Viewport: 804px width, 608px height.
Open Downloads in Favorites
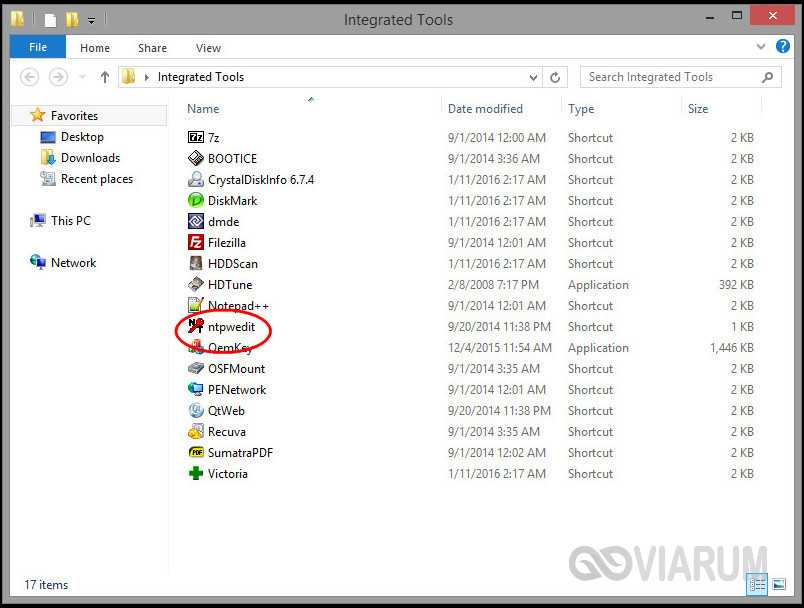pyautogui.click(x=90, y=158)
